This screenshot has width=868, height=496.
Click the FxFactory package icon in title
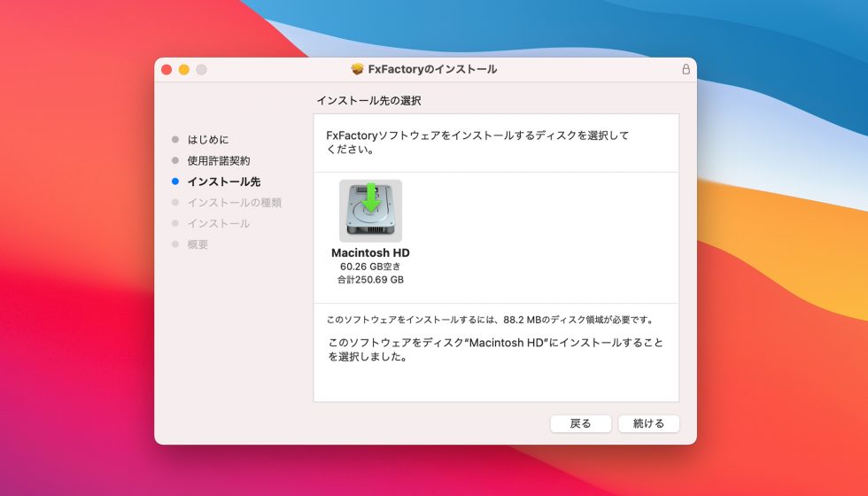coord(358,69)
